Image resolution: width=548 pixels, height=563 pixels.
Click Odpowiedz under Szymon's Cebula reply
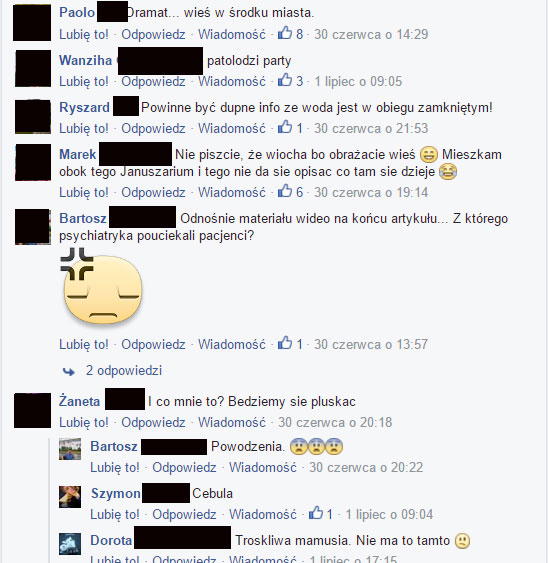[x=184, y=515]
